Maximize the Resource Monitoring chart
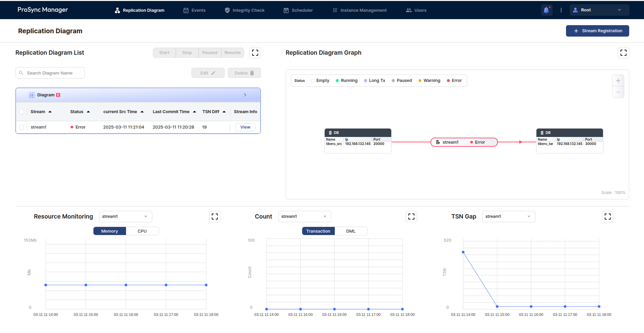Screen dimensions: 644x333 point(215,217)
